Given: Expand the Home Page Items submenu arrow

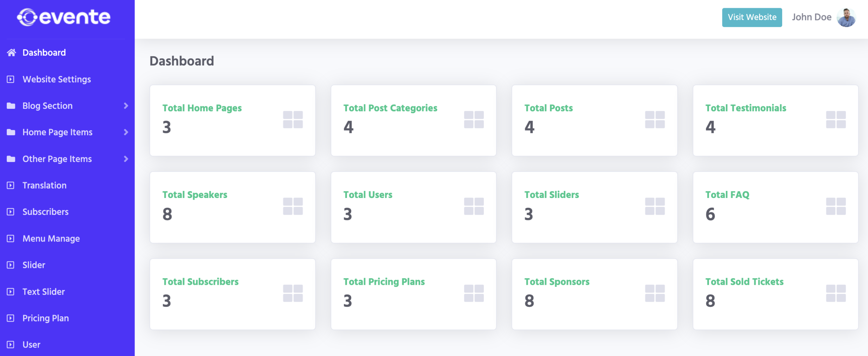Looking at the screenshot, I should 126,132.
